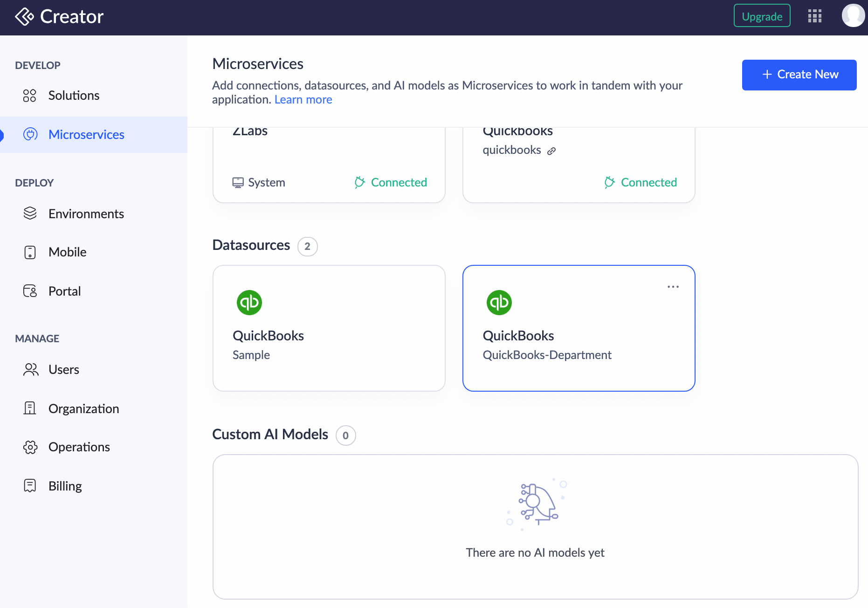Viewport: 868px width, 608px height.
Task: Click the Mobile device icon
Action: point(30,252)
